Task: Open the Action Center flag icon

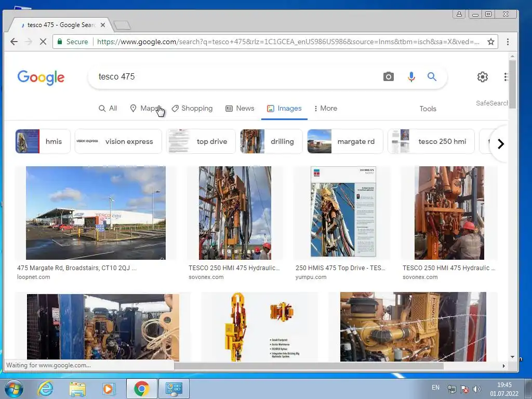Action: 464,389
